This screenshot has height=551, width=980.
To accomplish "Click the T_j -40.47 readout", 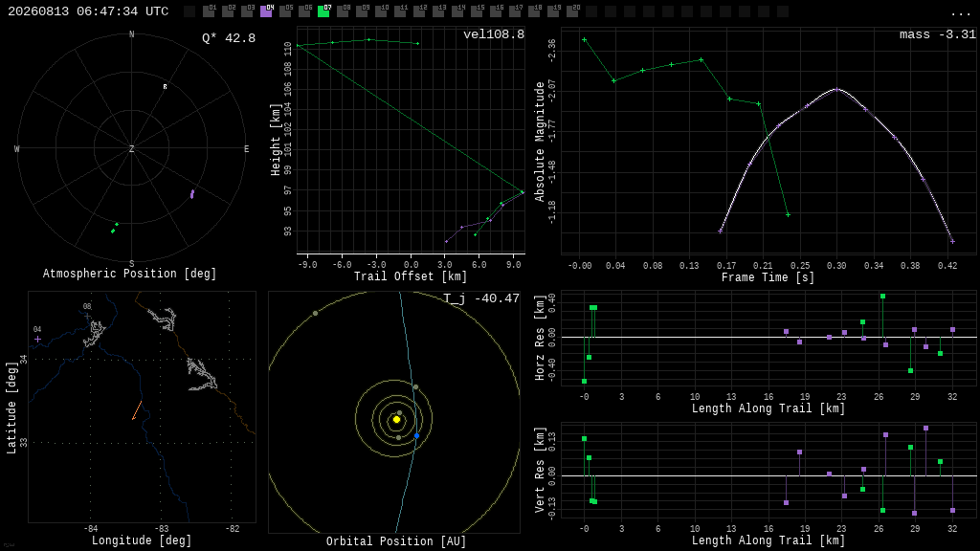I will [481, 298].
